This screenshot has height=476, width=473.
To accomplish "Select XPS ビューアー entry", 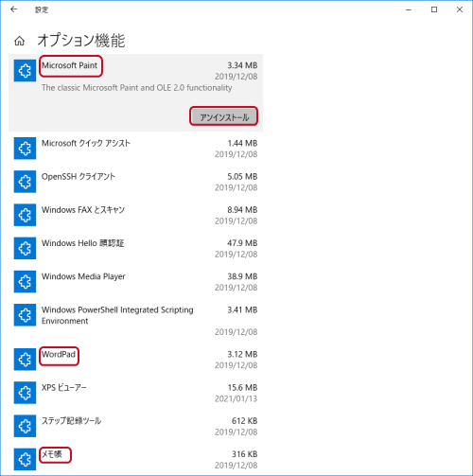I will click(x=64, y=388).
